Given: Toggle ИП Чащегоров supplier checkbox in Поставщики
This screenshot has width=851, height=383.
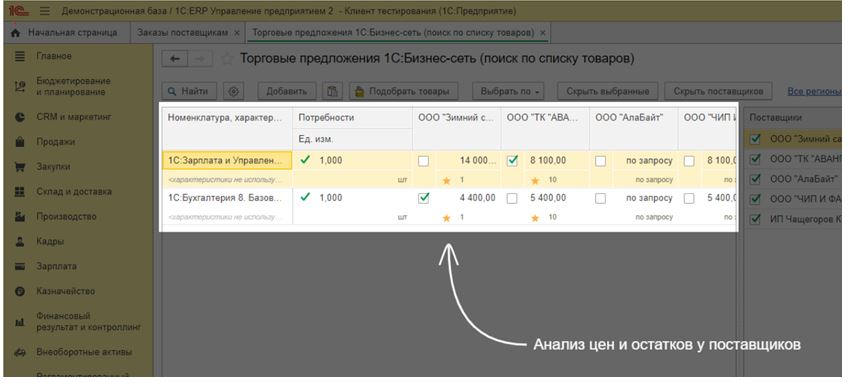Looking at the screenshot, I should (755, 219).
